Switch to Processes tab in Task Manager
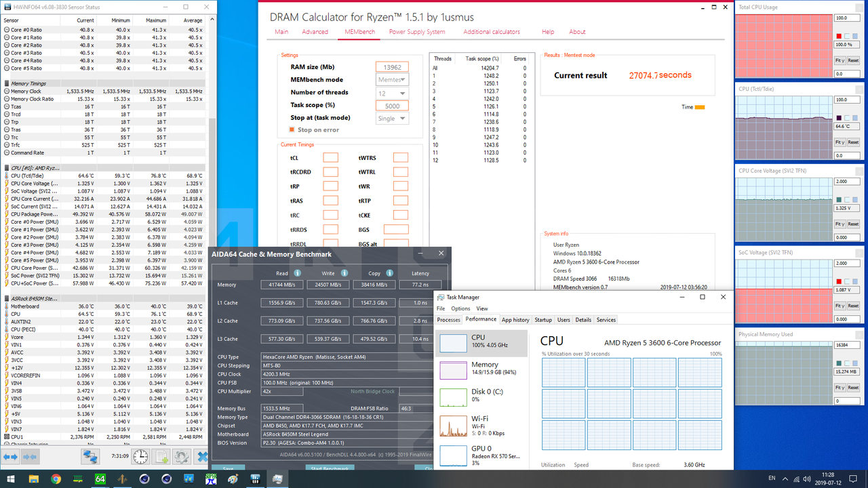The height and width of the screenshot is (488, 868). tap(448, 320)
